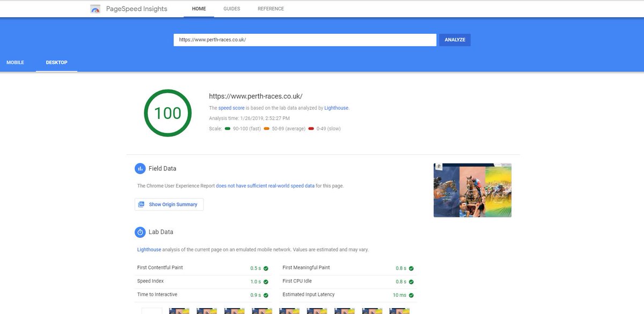Click the Analysis time text
Viewport: 644px width, 314px height.
pyautogui.click(x=249, y=118)
